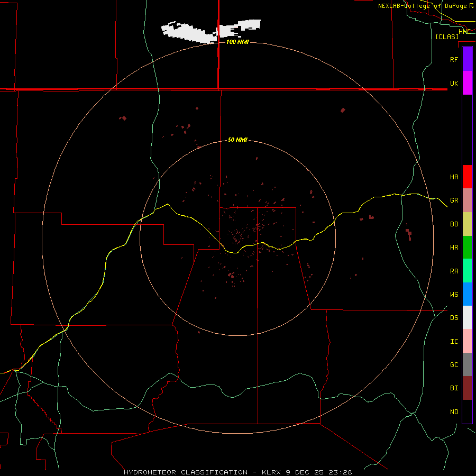
Task: Click the RF purple legend swatch
Action: click(x=467, y=59)
